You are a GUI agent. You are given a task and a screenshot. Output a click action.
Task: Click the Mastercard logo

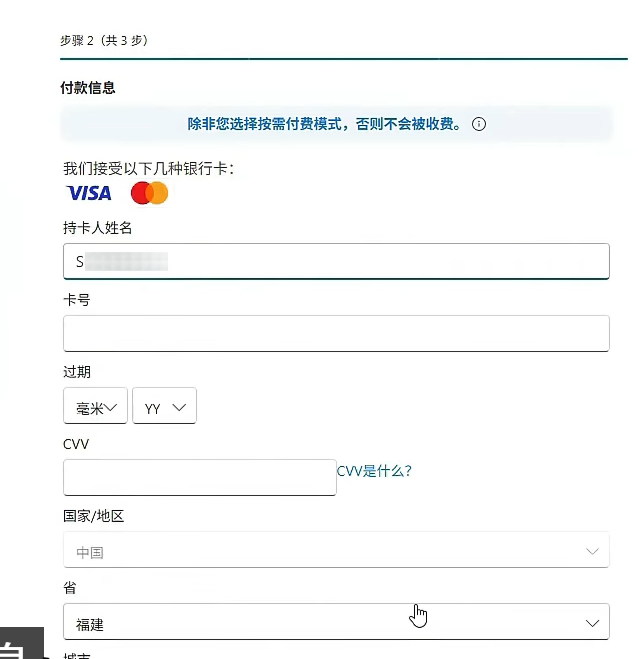149,193
